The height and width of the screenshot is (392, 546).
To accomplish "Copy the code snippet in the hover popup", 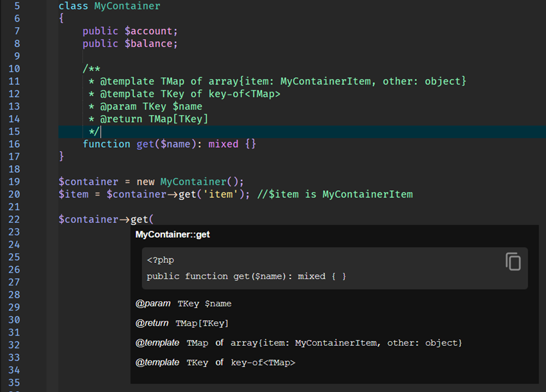I will pos(513,262).
